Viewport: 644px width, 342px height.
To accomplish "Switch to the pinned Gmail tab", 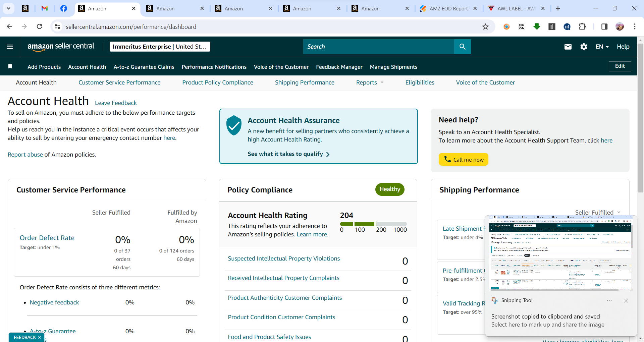I will (45, 8).
